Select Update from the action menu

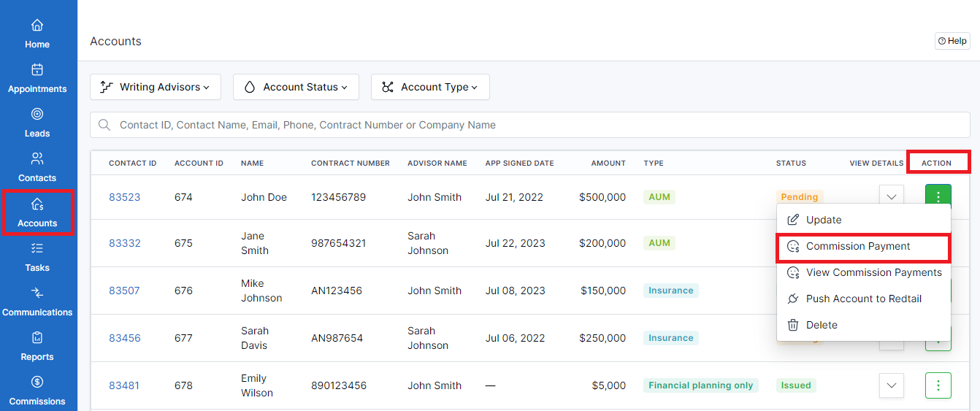tap(864, 220)
